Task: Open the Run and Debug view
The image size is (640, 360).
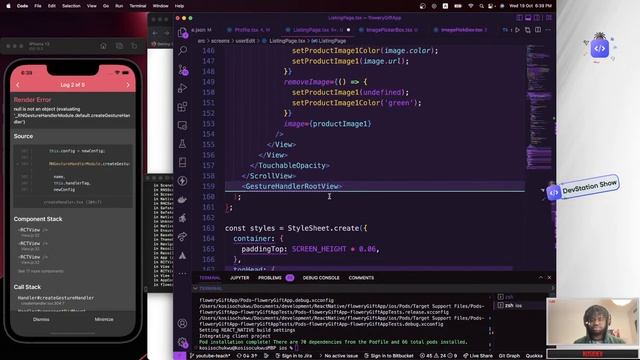Action: tap(182, 88)
